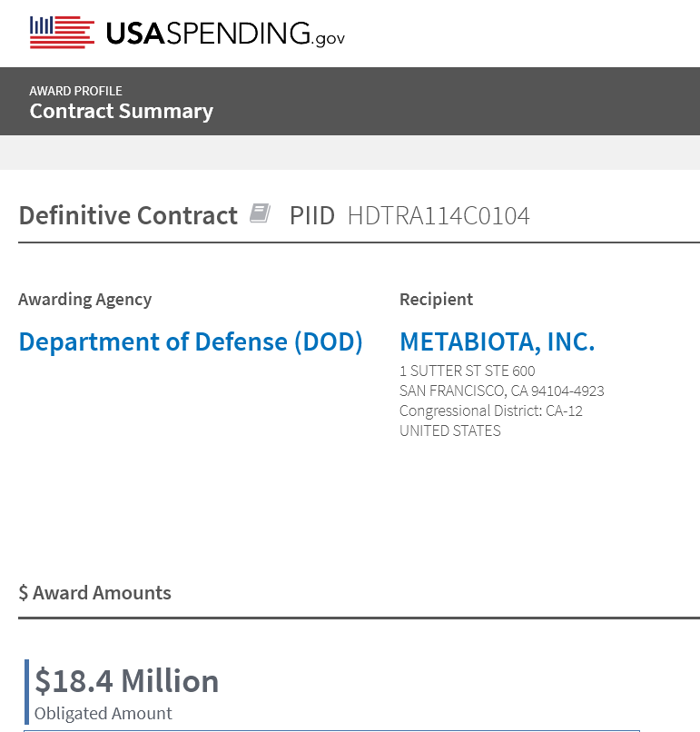
Task: Select the Awarding Agency label
Action: (85, 300)
